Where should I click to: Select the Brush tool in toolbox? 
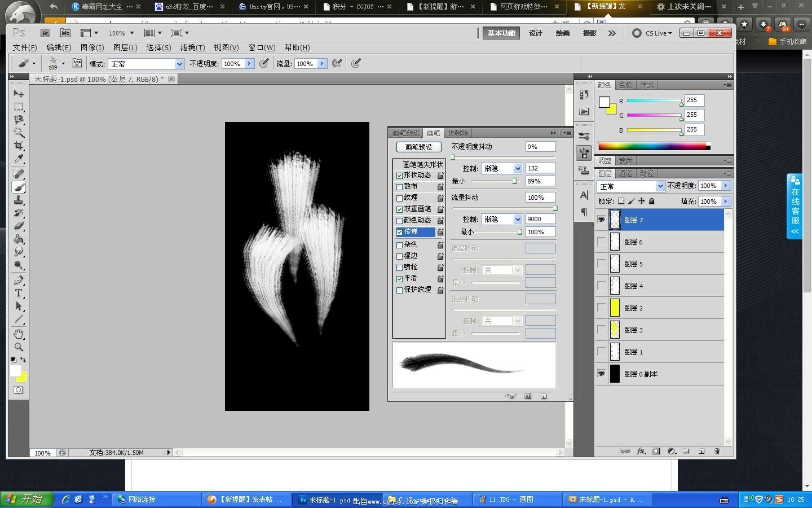(19, 187)
